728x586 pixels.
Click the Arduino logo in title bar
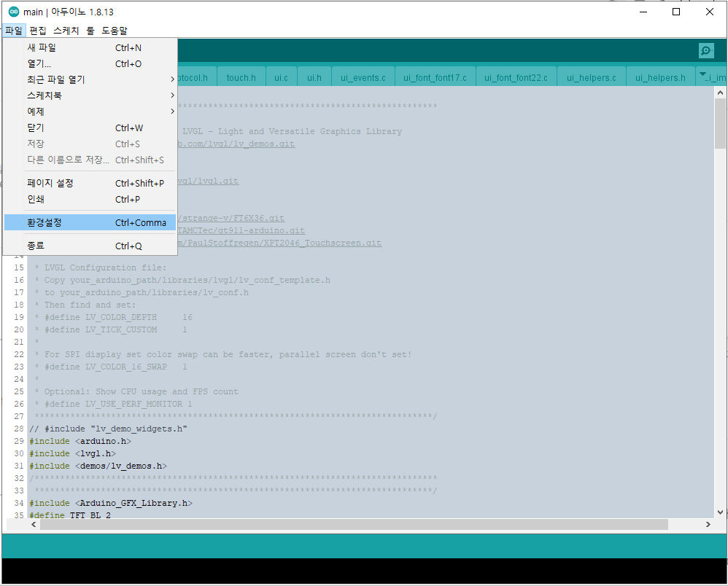click(14, 12)
